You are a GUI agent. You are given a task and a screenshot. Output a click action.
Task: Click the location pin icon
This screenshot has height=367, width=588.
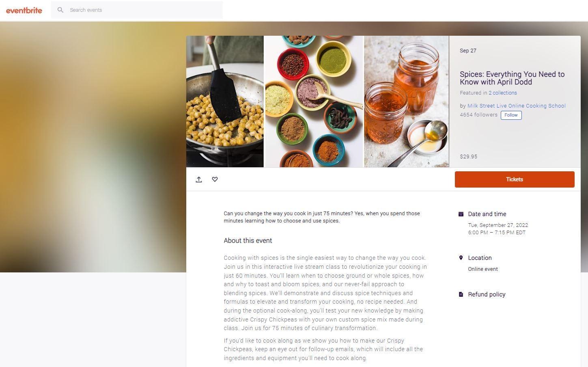pyautogui.click(x=461, y=258)
